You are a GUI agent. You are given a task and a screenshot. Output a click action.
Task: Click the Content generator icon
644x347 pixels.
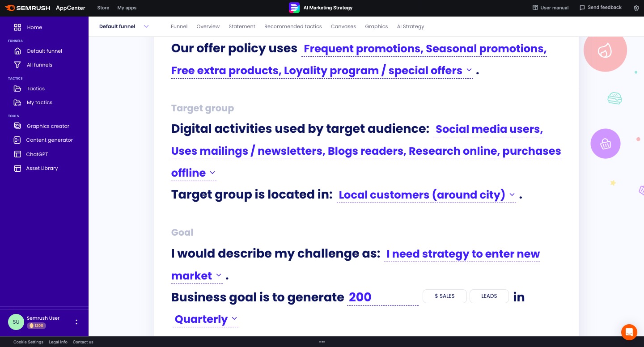[17, 140]
